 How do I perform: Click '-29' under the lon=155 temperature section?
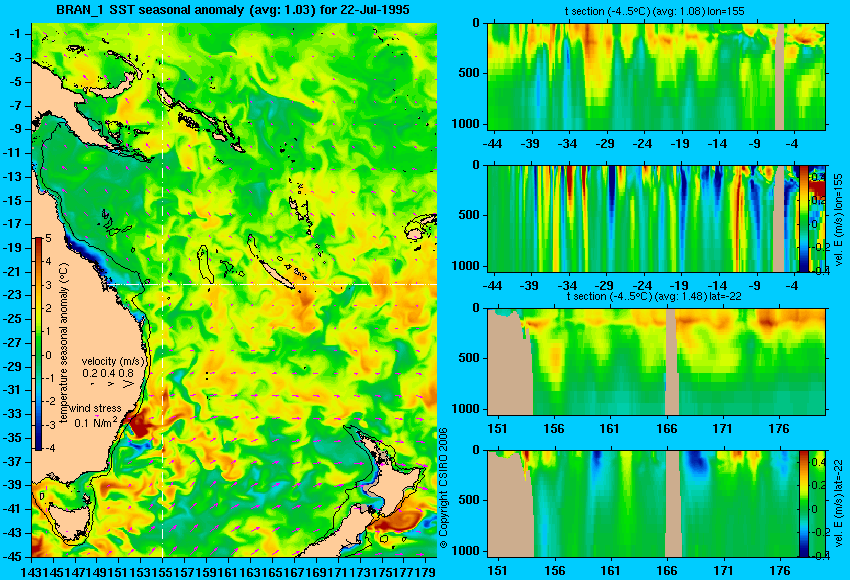[605, 144]
